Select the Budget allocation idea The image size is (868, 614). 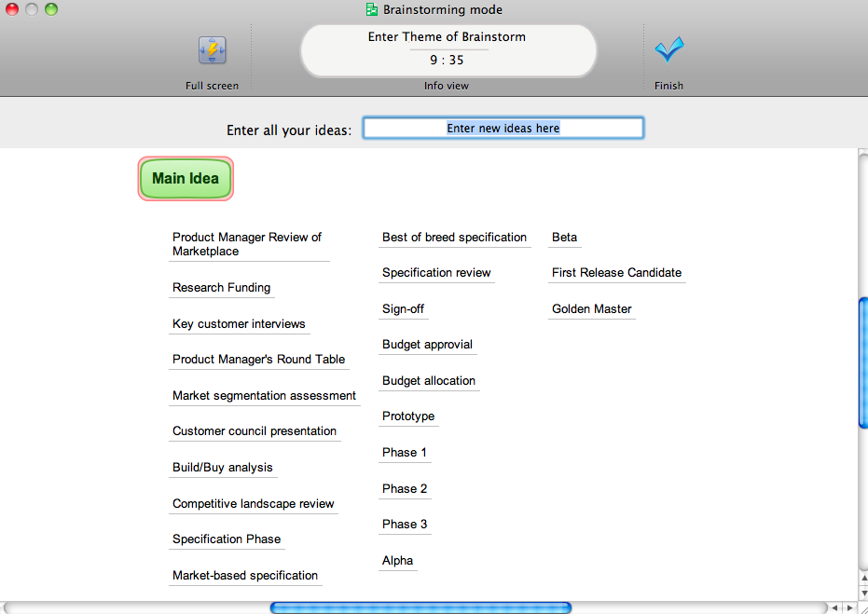429,380
